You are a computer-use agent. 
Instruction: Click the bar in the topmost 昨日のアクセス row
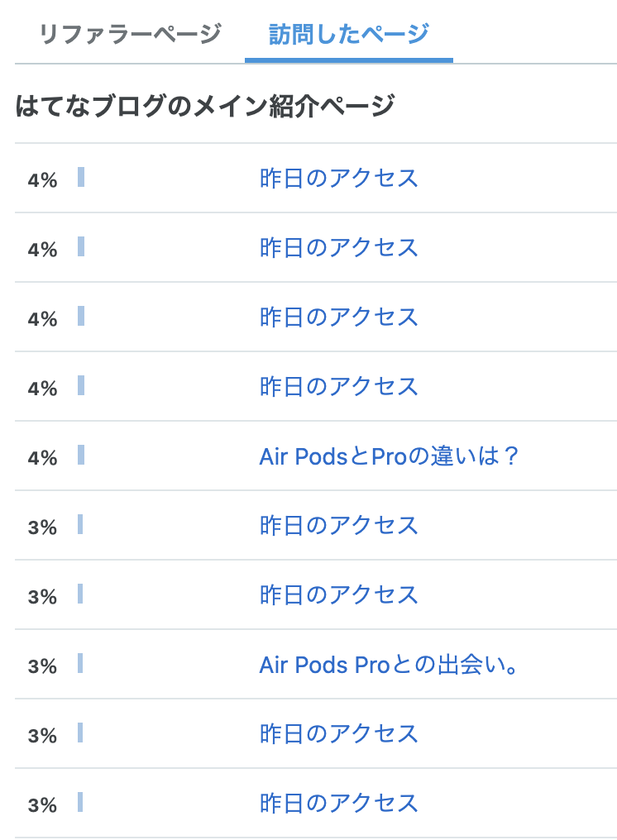[81, 177]
